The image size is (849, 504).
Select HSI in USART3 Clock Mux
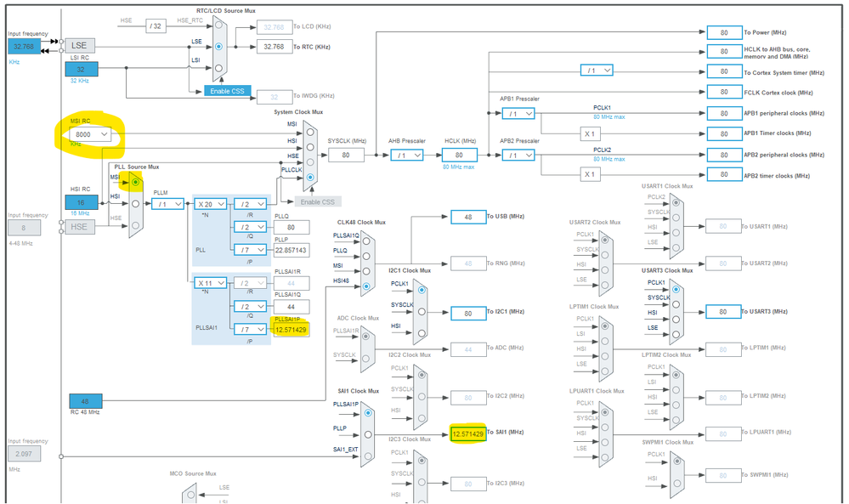(676, 320)
